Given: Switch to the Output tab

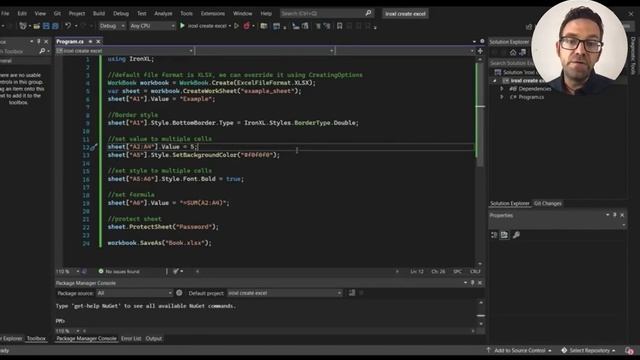Looking at the screenshot, I should 154,338.
